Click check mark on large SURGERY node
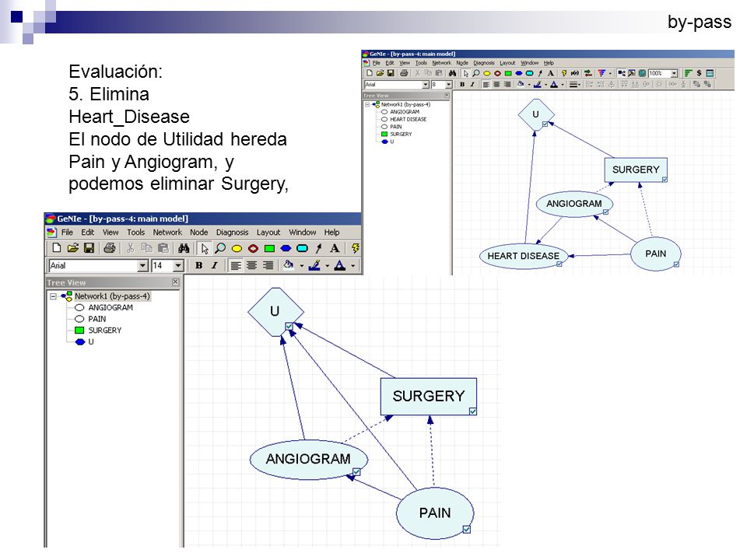Image resolution: width=747 pixels, height=560 pixels. click(x=472, y=411)
